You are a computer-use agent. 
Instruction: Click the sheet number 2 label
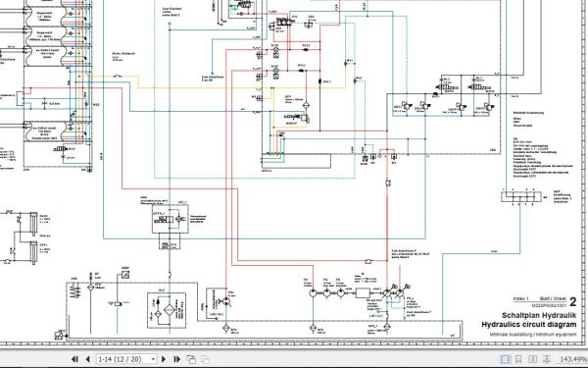pyautogui.click(x=572, y=301)
